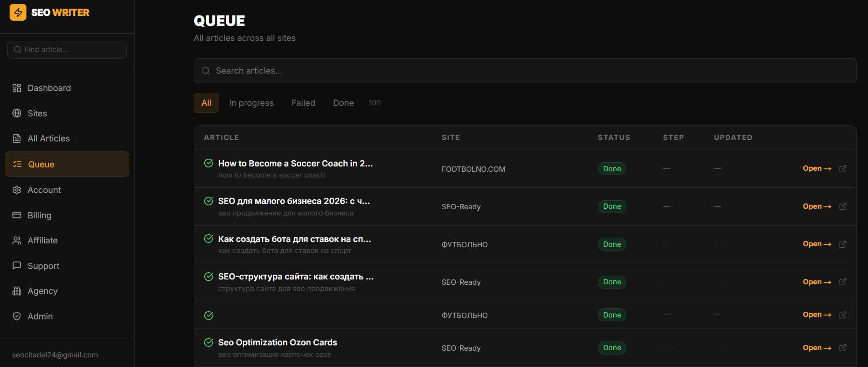Open external link icon for SEO-структура сайта row

[x=843, y=282]
